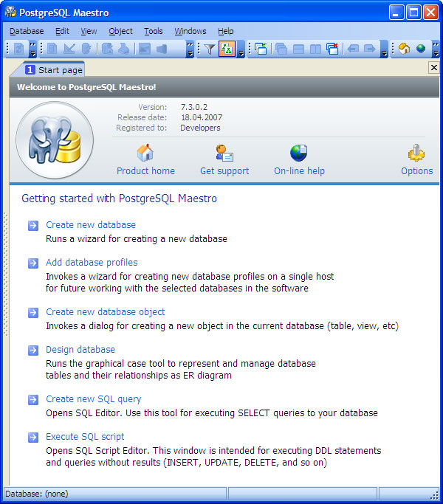Click the grayed-out previous window arrow
Viewport: 443px width, 504px height.
pos(353,49)
